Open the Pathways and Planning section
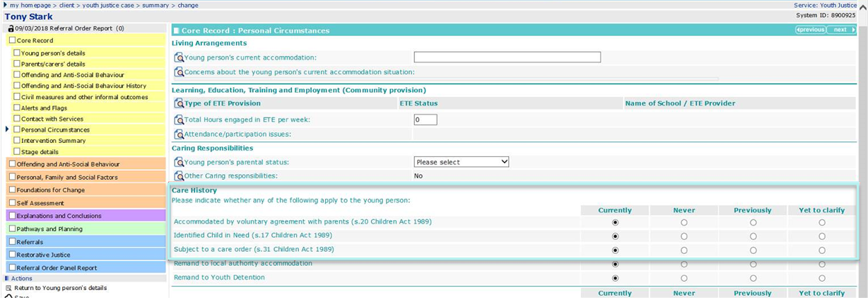This screenshot has width=868, height=300. (x=49, y=229)
